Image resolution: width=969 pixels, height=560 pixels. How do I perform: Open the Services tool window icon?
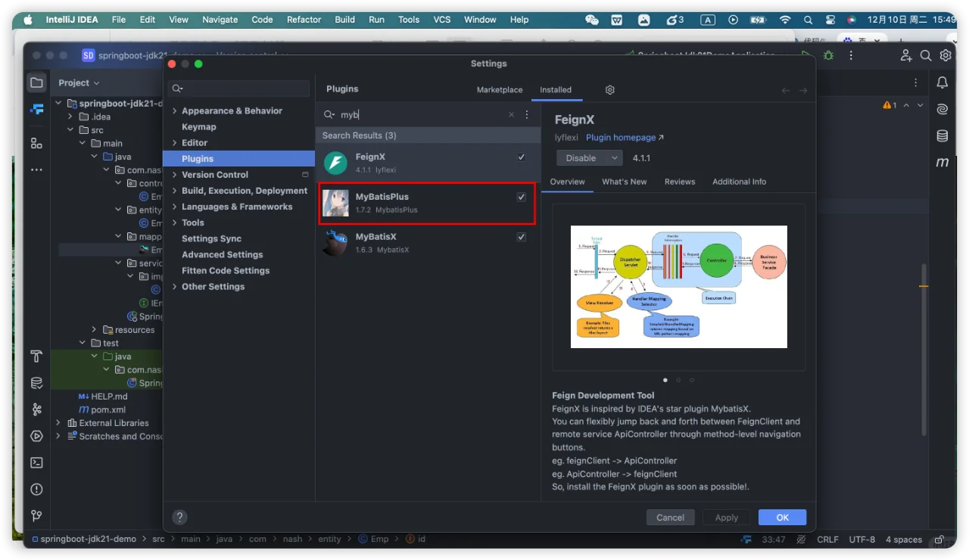[x=36, y=436]
